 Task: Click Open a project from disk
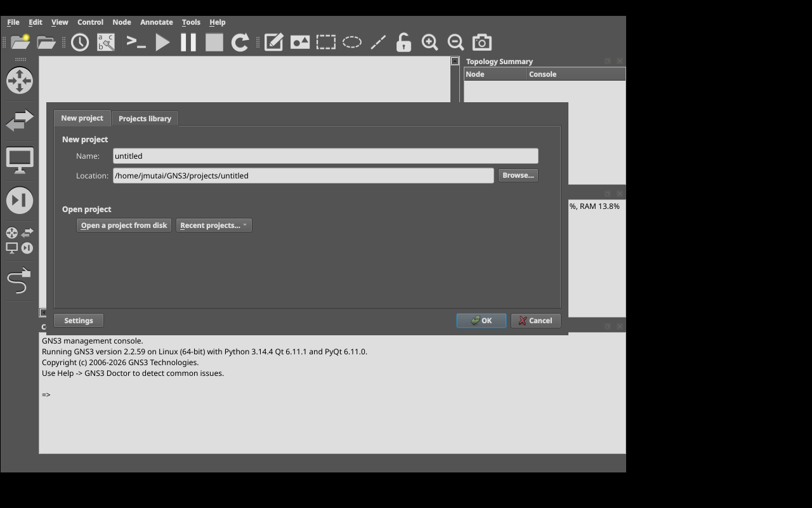tap(124, 225)
